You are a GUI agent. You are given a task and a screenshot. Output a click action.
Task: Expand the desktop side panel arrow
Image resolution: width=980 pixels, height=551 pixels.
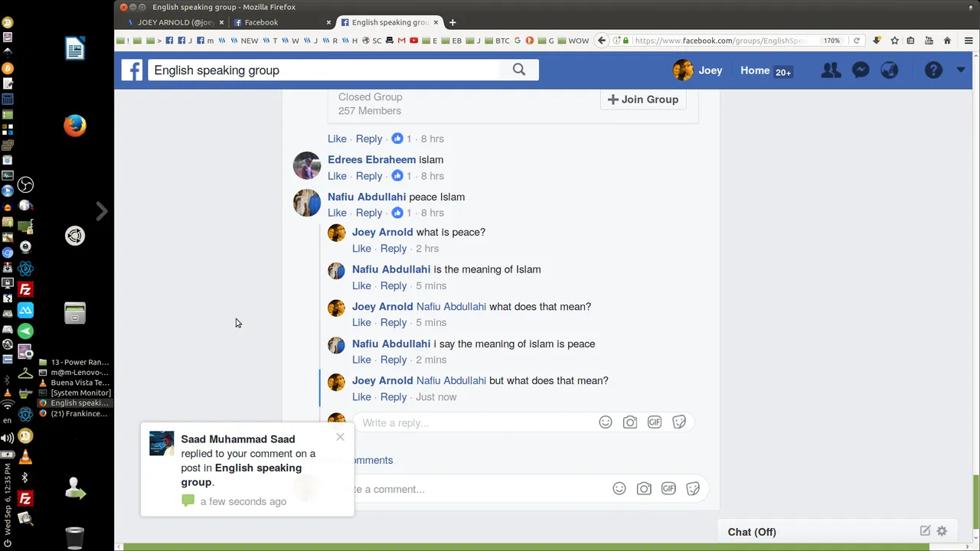[x=101, y=211]
